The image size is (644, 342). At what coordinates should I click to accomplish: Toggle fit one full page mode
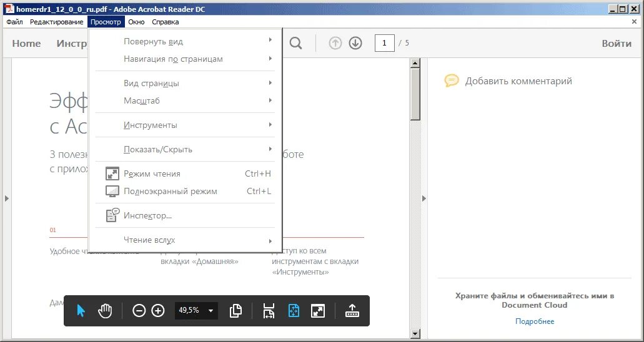pos(294,311)
